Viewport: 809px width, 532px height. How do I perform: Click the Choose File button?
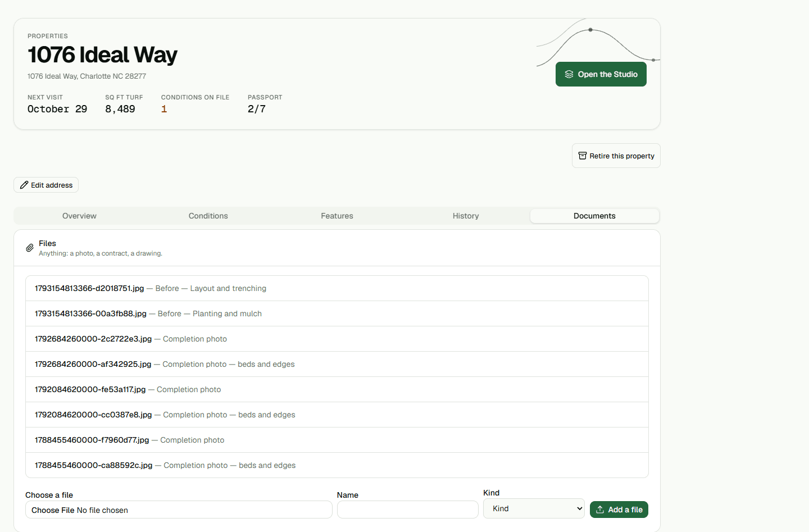click(x=53, y=510)
